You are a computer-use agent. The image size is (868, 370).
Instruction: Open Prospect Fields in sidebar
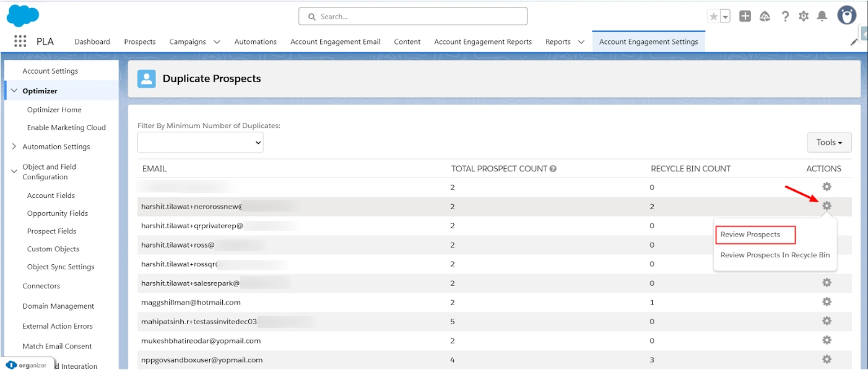tap(52, 231)
